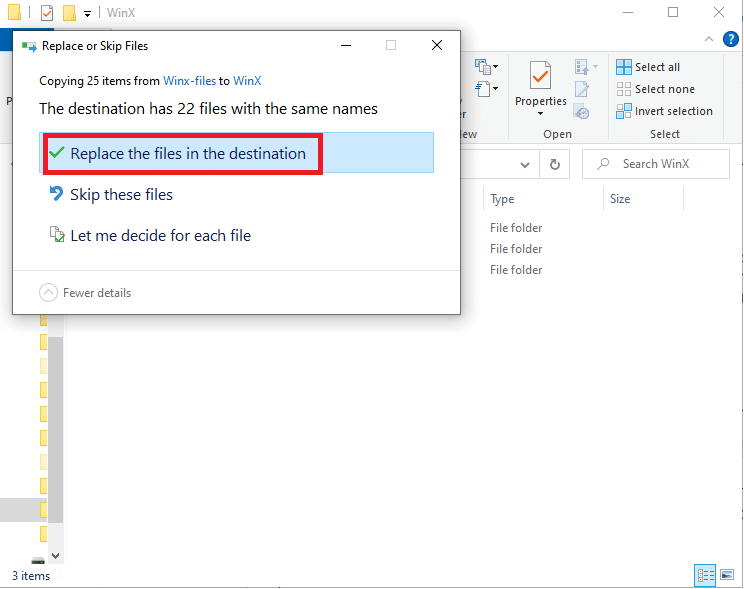This screenshot has width=744, height=589.
Task: Click Select all in the ribbon
Action: point(648,67)
